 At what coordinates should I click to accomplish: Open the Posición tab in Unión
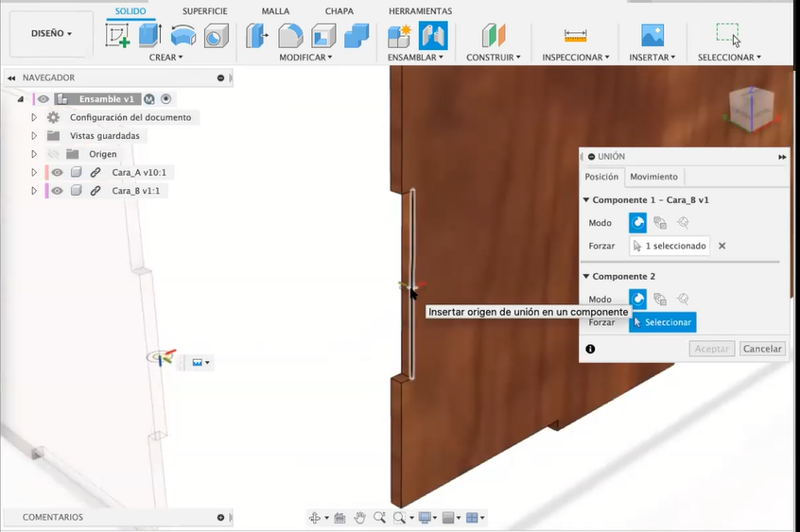coord(601,177)
